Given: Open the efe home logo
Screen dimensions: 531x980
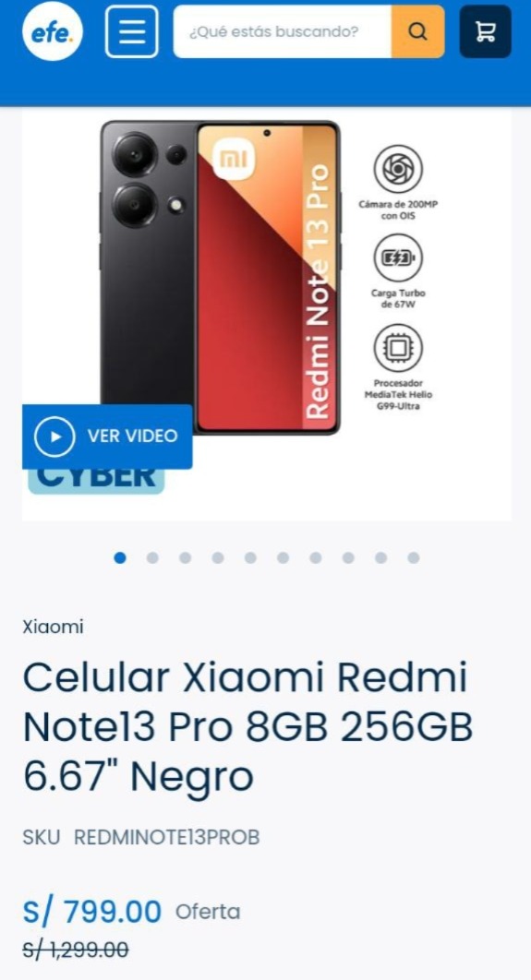Looking at the screenshot, I should click(53, 31).
